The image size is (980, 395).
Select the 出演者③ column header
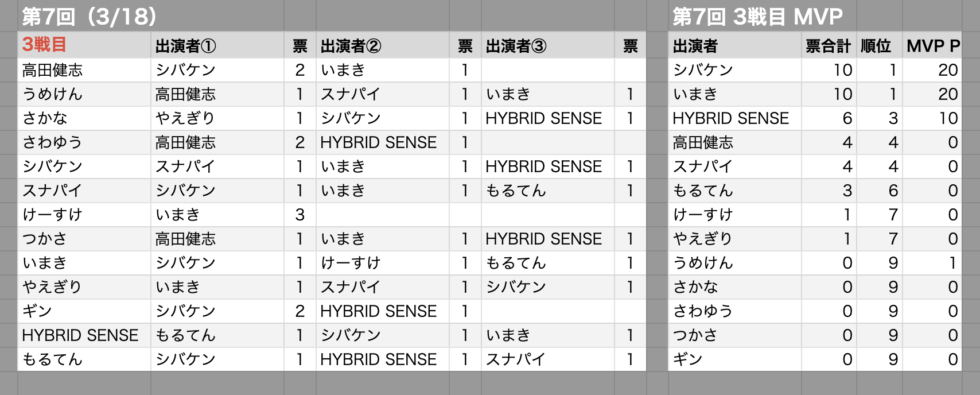pos(547,45)
